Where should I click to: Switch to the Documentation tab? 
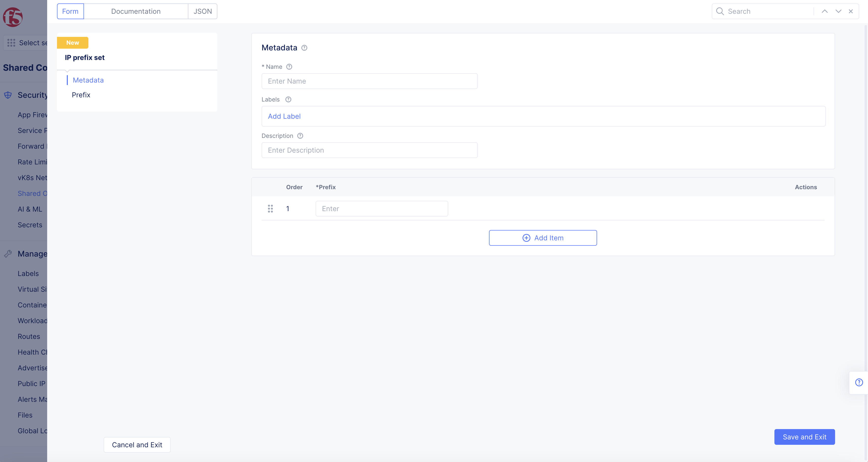coord(136,12)
